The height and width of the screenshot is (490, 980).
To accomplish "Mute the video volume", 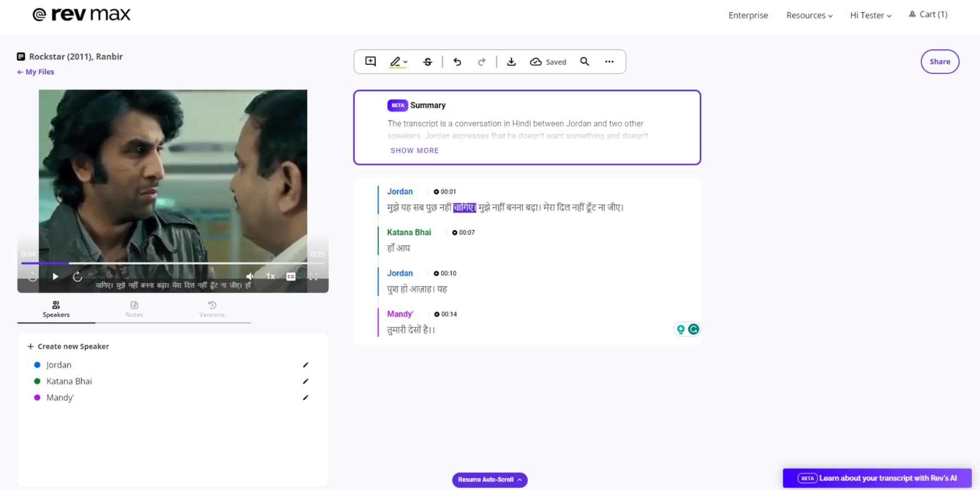I will [x=249, y=277].
